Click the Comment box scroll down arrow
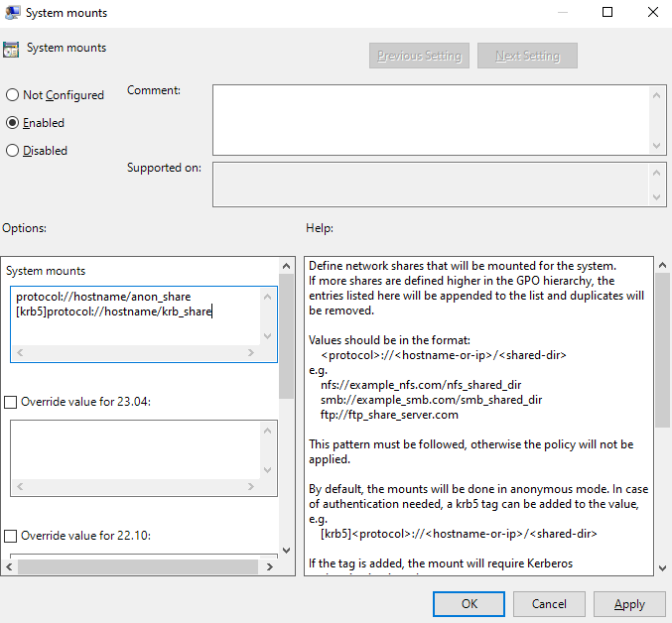The width and height of the screenshot is (672, 623). point(656,146)
